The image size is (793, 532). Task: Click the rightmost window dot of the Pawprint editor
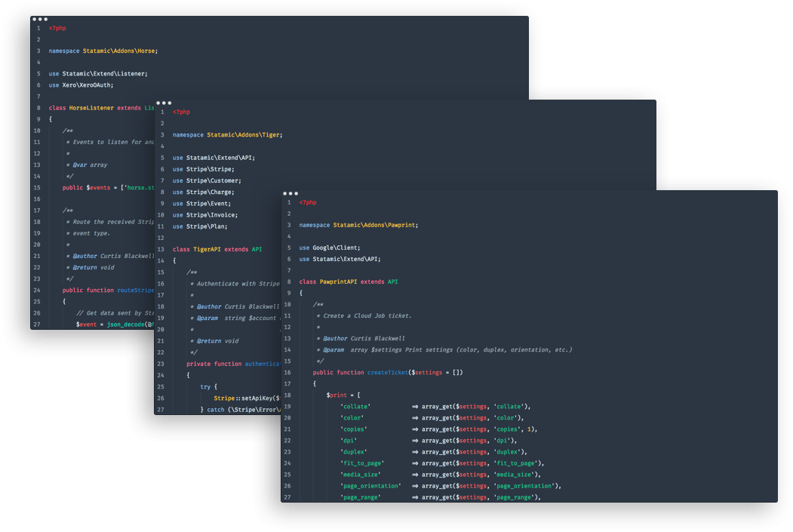click(297, 193)
